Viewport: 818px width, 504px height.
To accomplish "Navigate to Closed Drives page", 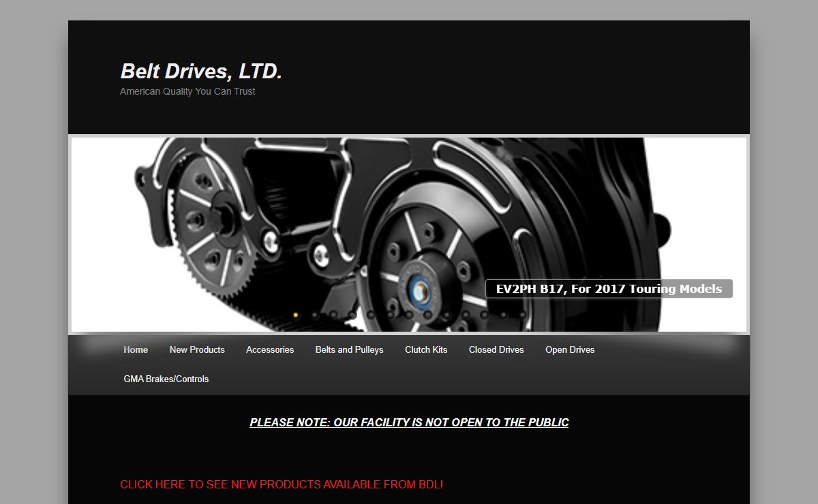I will coord(496,349).
